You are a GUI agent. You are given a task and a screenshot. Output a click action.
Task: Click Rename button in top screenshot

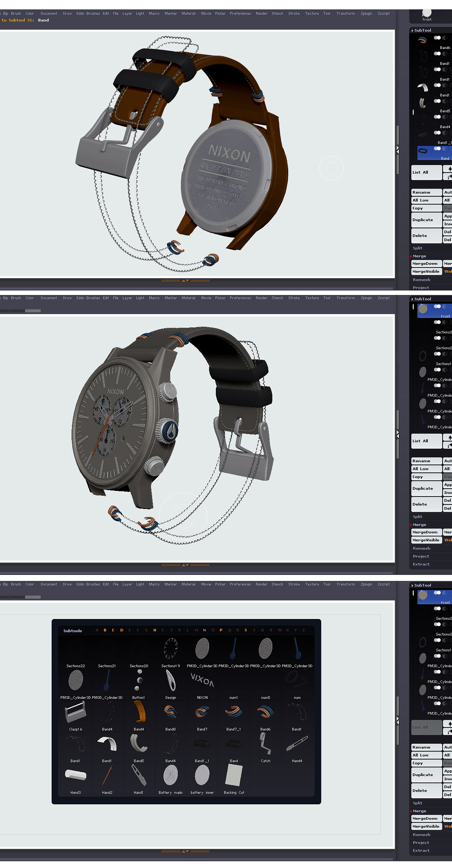pos(426,192)
